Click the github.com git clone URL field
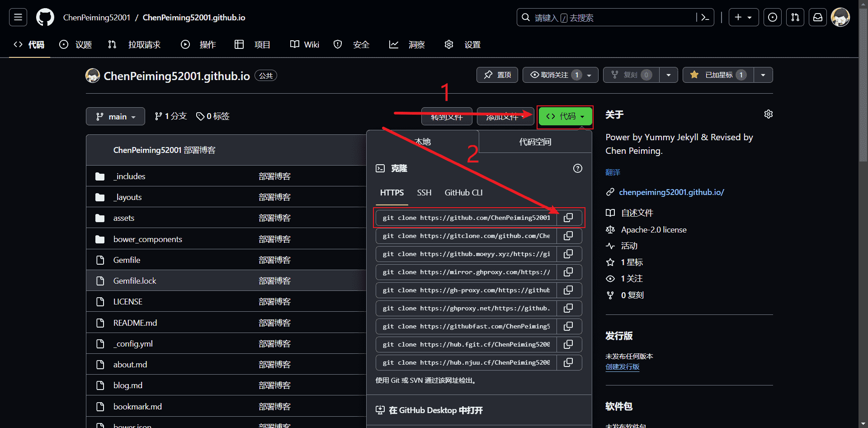The width and height of the screenshot is (868, 428). point(466,218)
